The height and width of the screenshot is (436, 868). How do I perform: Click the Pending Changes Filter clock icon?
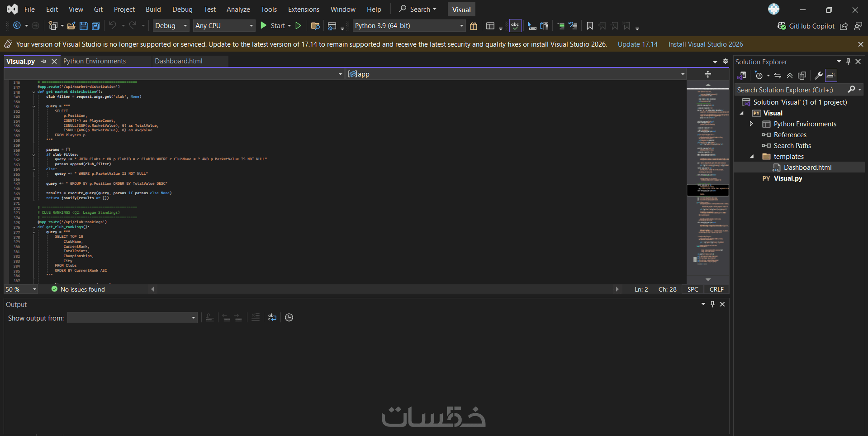tap(759, 76)
